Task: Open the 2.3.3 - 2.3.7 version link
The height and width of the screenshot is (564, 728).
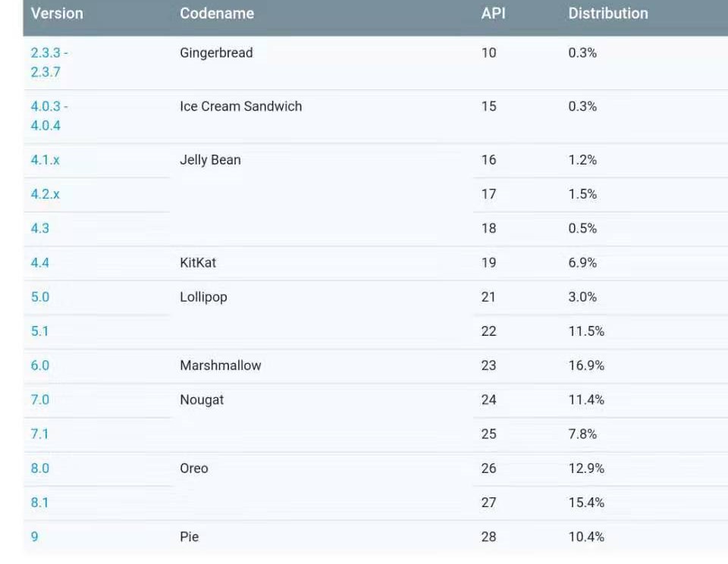Action: click(x=50, y=62)
